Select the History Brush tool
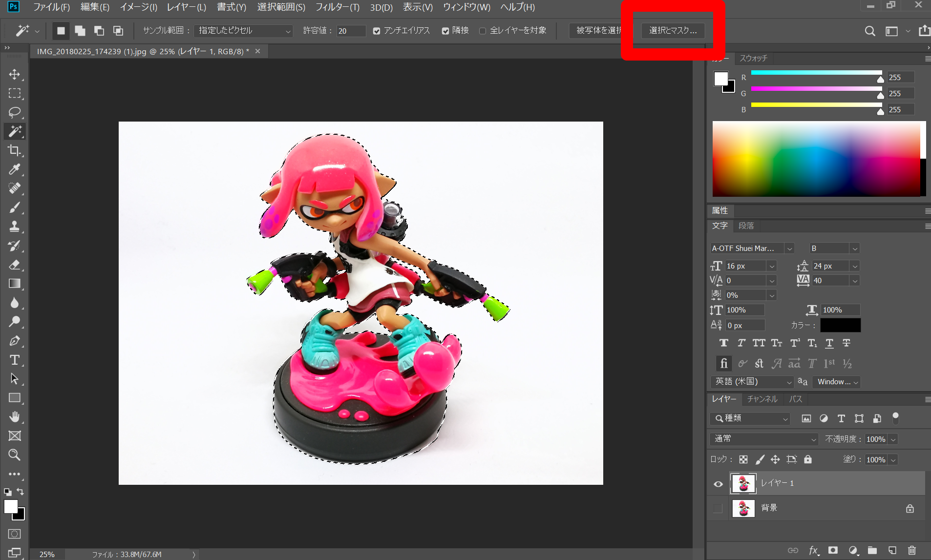 [x=15, y=246]
